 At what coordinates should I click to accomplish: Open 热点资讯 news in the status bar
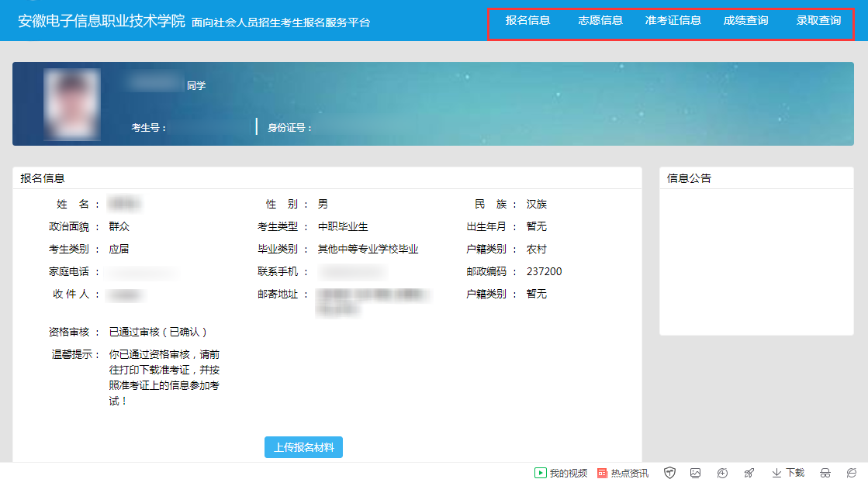623,473
